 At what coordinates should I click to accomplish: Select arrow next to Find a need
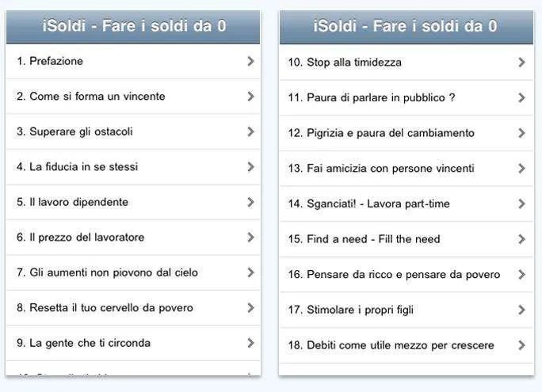pyautogui.click(x=521, y=239)
